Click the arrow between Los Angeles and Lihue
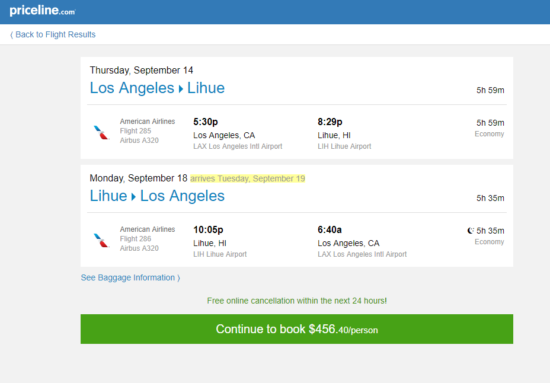 181,89
